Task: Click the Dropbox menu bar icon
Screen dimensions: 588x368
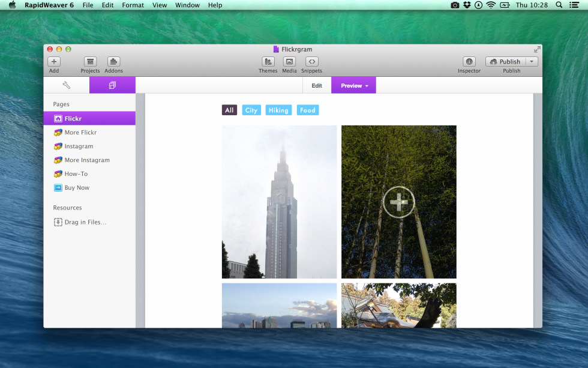Action: click(x=467, y=5)
